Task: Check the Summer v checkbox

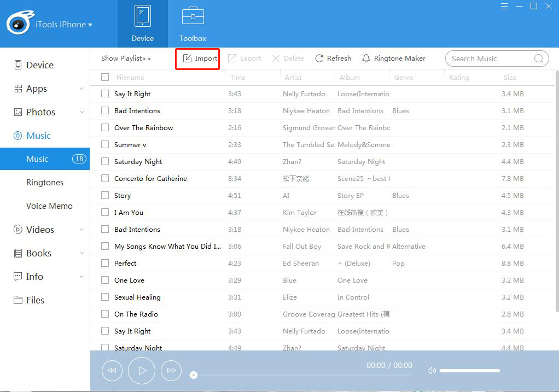Action: click(x=105, y=144)
